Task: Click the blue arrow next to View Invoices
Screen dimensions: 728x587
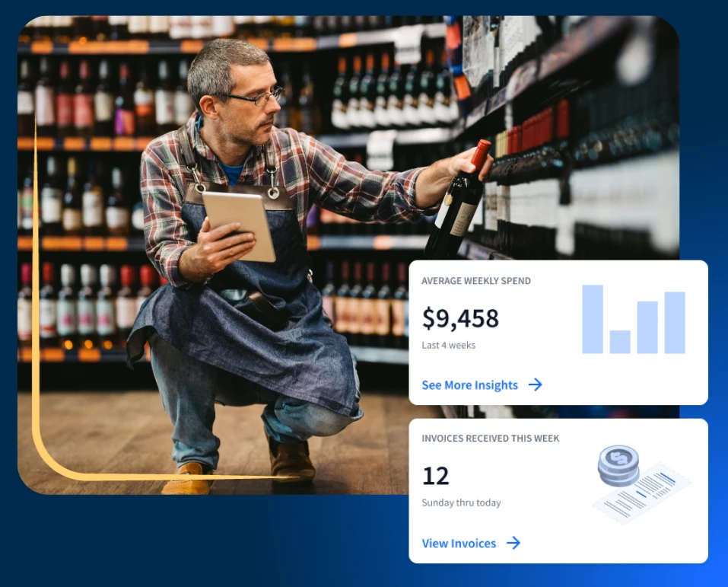Action: click(513, 544)
